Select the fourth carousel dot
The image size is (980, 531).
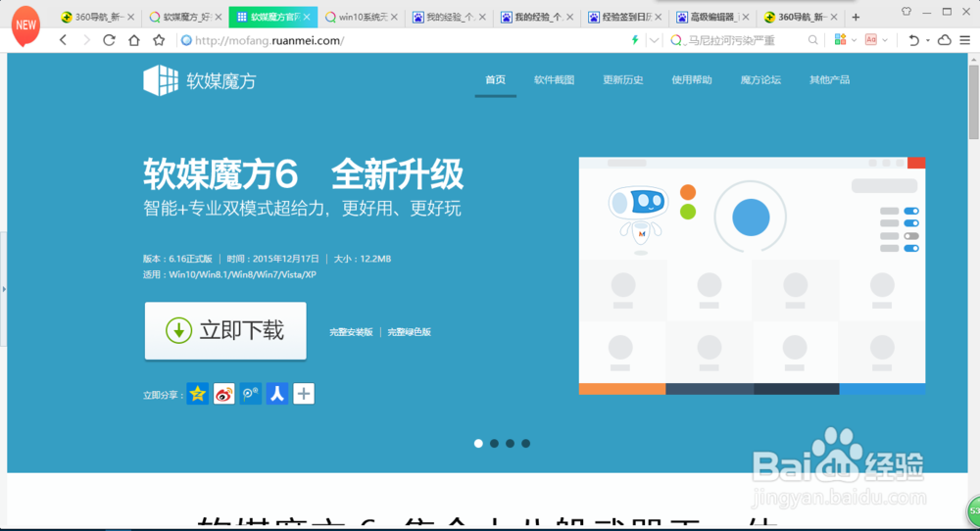(x=525, y=443)
